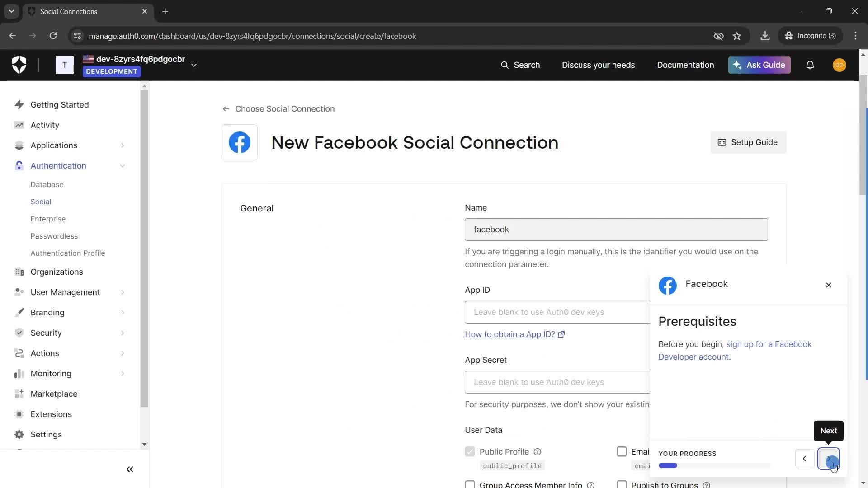
Task: Open the Passwordless menu item
Action: [x=54, y=236]
